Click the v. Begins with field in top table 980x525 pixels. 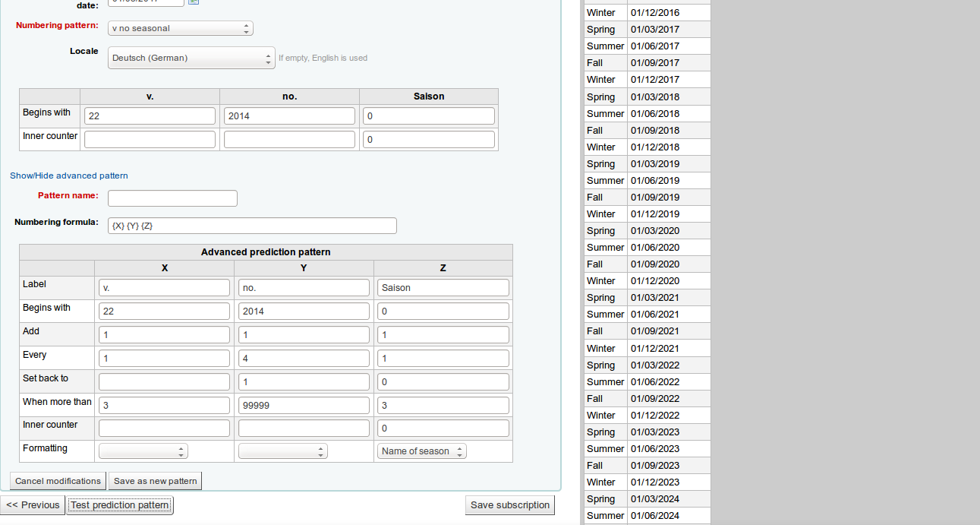150,116
